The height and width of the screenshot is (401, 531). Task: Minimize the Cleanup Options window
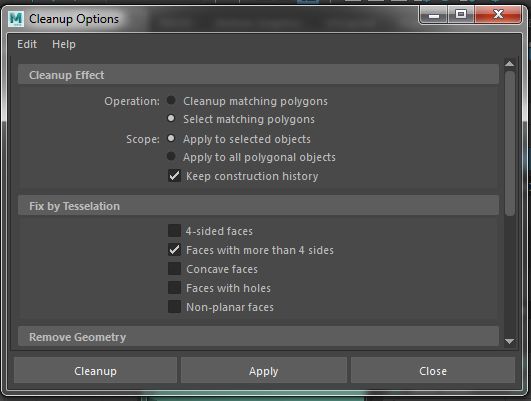(434, 15)
